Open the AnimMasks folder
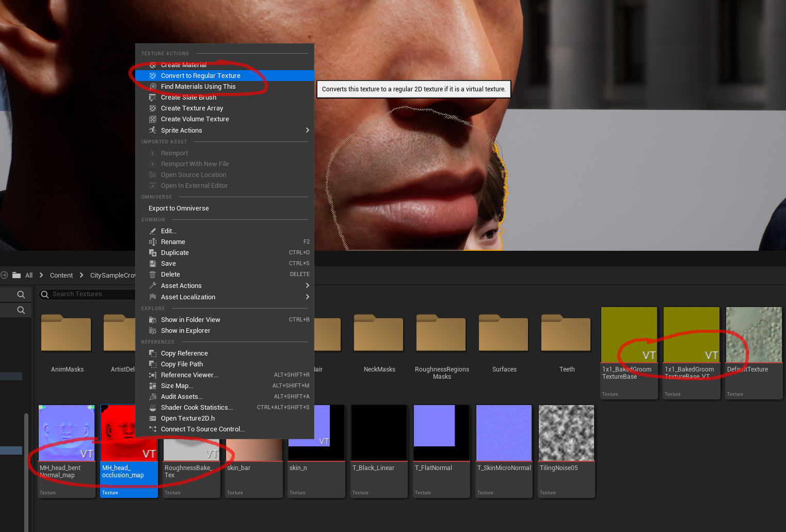 pos(67,343)
